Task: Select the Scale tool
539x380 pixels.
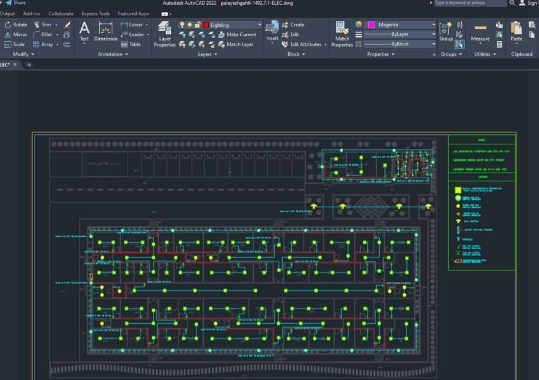Action: pyautogui.click(x=14, y=44)
